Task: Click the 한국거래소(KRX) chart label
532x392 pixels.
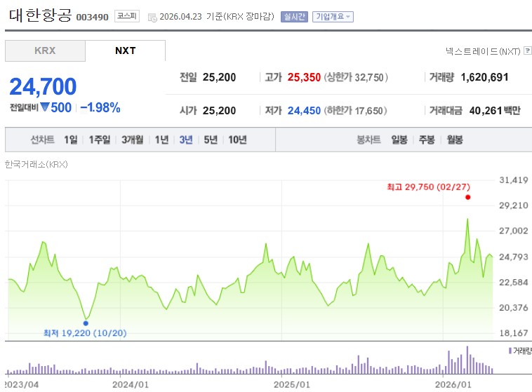Action: (36, 165)
